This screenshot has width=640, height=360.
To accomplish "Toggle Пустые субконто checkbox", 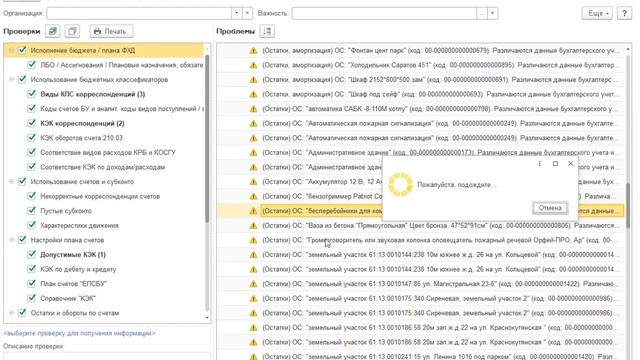I will click(x=31, y=211).
